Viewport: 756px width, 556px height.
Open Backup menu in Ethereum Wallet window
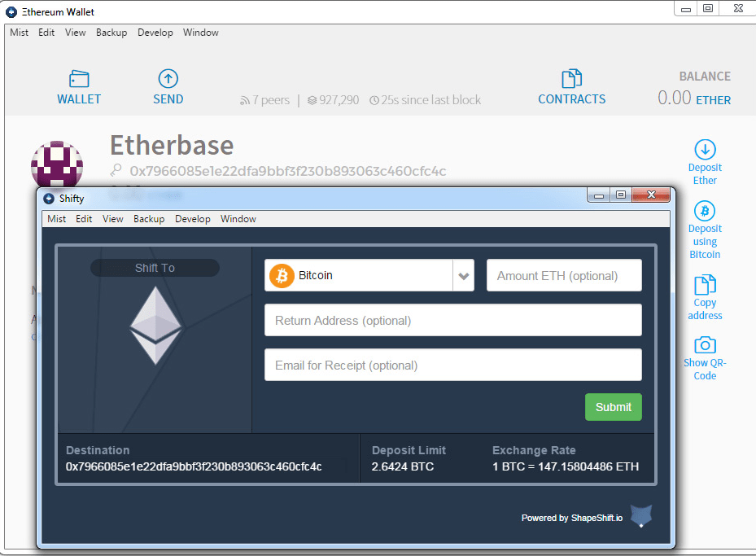pyautogui.click(x=111, y=33)
